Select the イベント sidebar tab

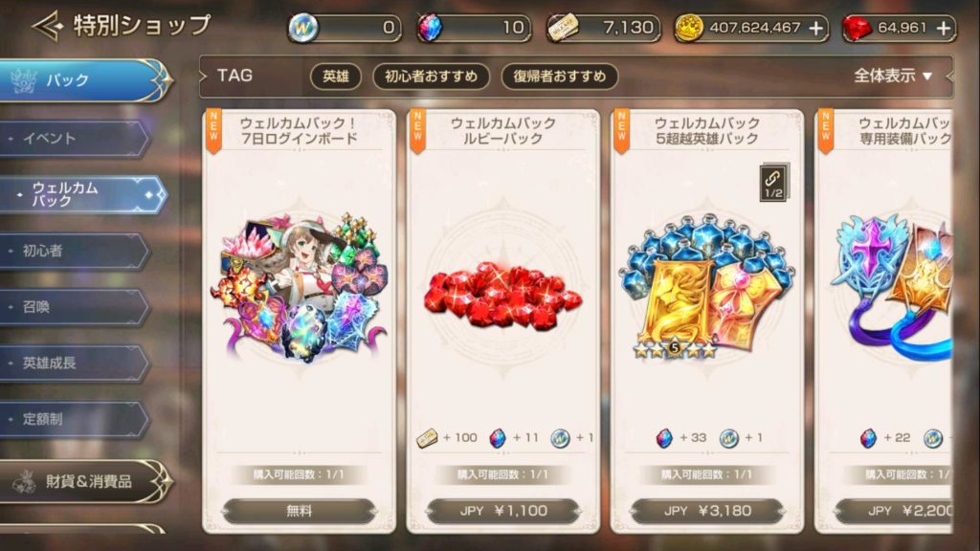(74, 138)
